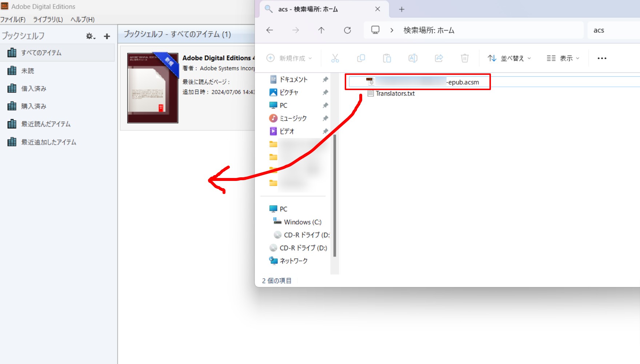
Task: Go up one folder level in Explorer
Action: pos(321,30)
